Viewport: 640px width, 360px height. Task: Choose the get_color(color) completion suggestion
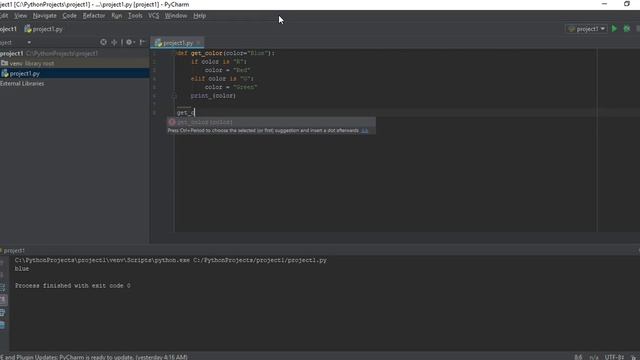(271, 122)
